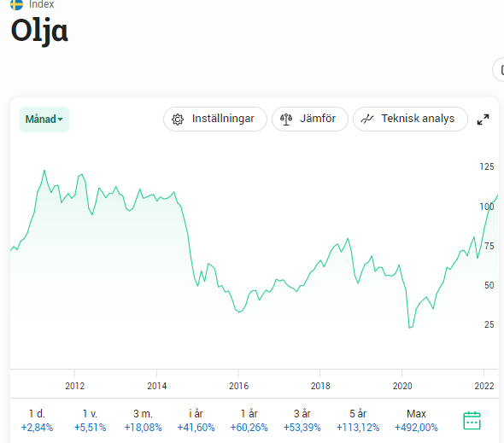Show the 3 år period
504x443 pixels.
[x=302, y=421]
